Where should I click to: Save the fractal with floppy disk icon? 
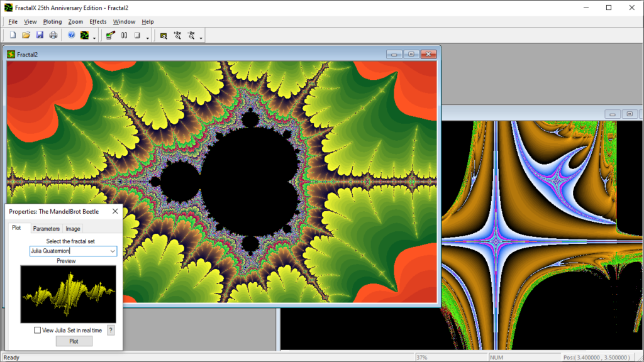40,35
